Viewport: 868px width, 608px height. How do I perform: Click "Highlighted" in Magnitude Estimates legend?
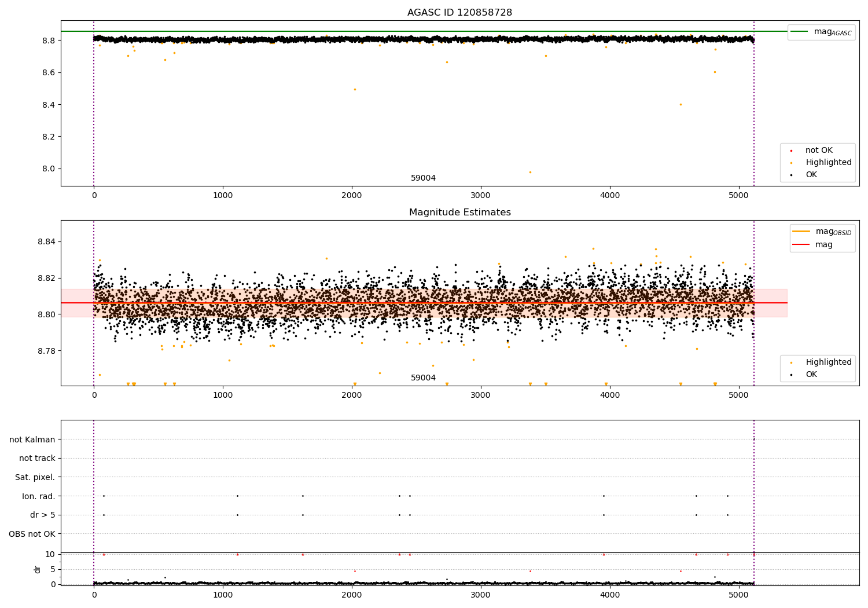[x=828, y=362]
